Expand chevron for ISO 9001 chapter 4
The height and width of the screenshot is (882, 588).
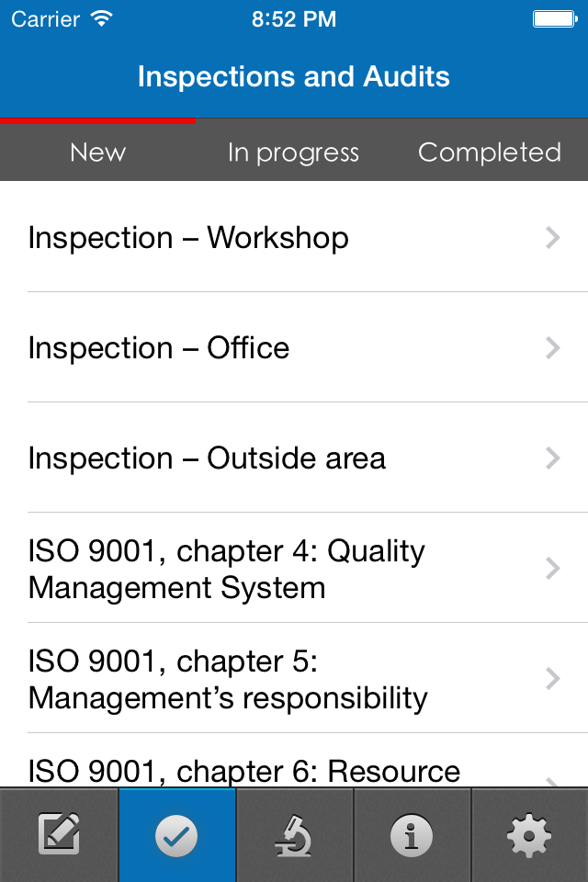pos(552,568)
